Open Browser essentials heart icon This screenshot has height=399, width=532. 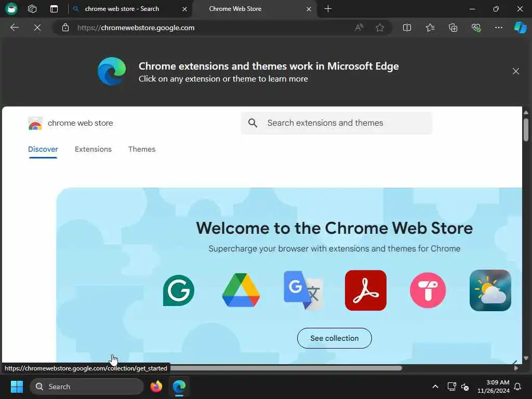(x=476, y=28)
